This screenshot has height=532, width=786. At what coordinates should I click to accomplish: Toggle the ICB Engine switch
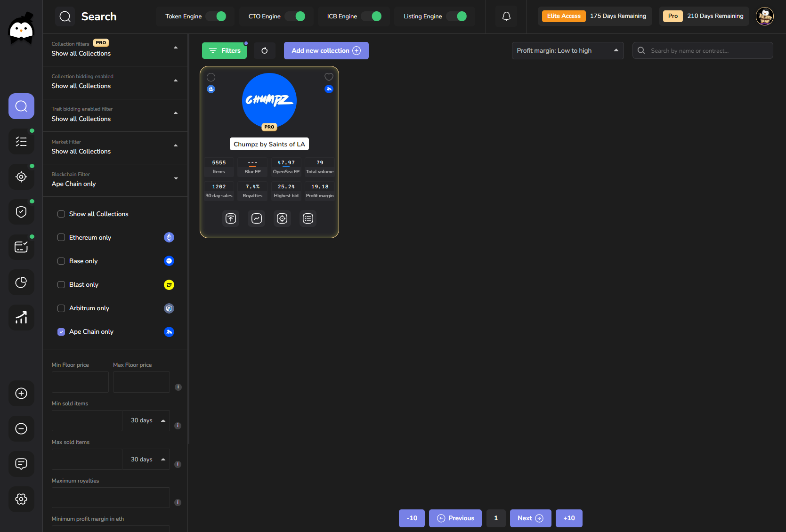click(x=372, y=16)
